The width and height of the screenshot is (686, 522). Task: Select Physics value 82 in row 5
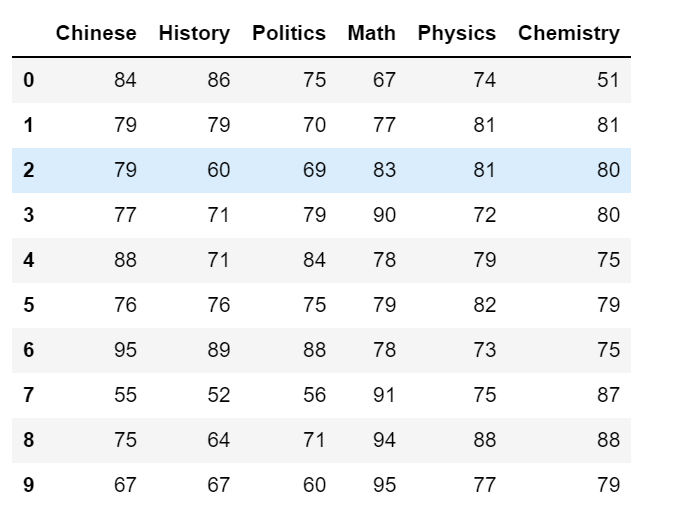coord(484,305)
